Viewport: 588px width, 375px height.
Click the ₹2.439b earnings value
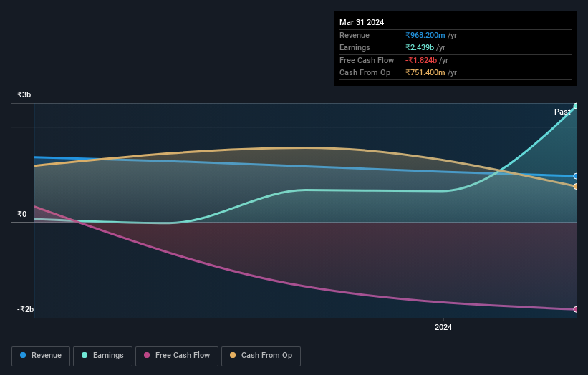[420, 47]
